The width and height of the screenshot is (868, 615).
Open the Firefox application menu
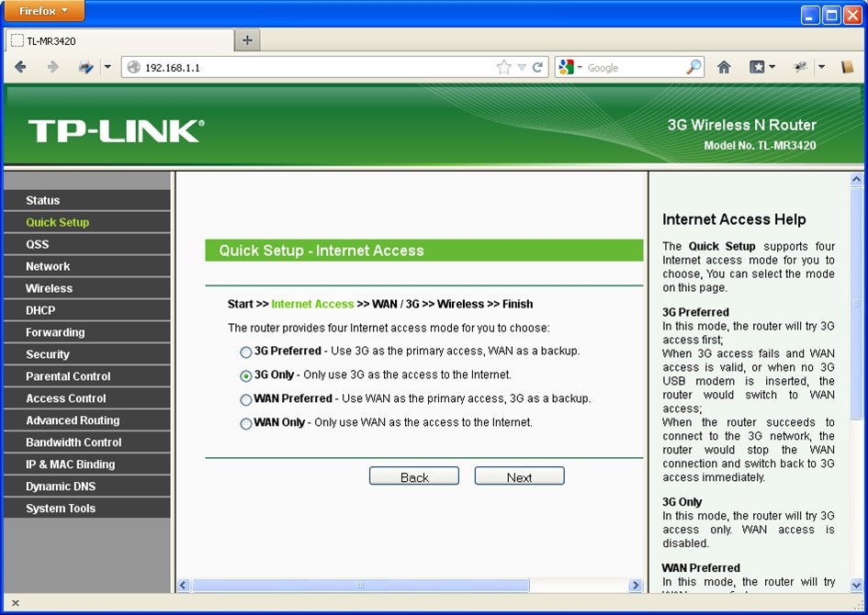(x=44, y=11)
